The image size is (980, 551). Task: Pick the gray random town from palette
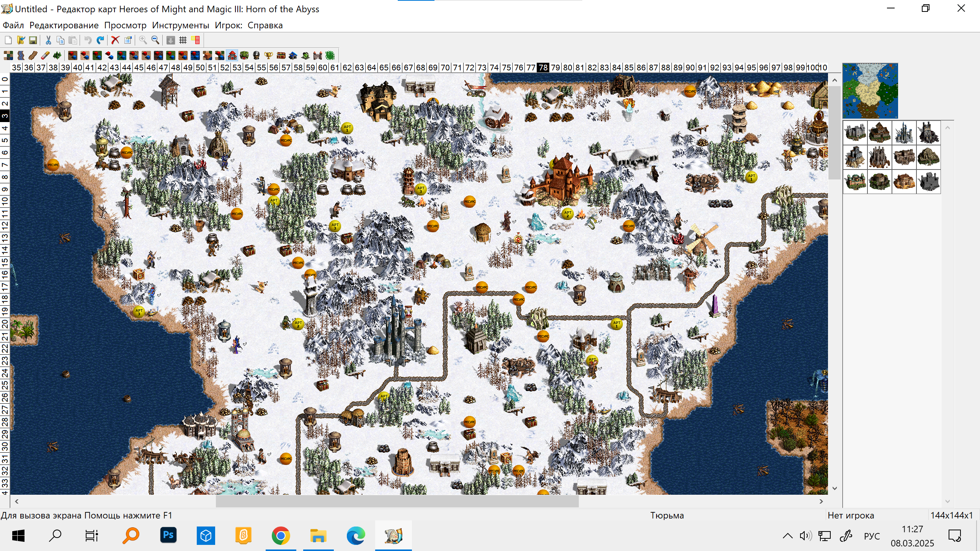click(x=929, y=181)
